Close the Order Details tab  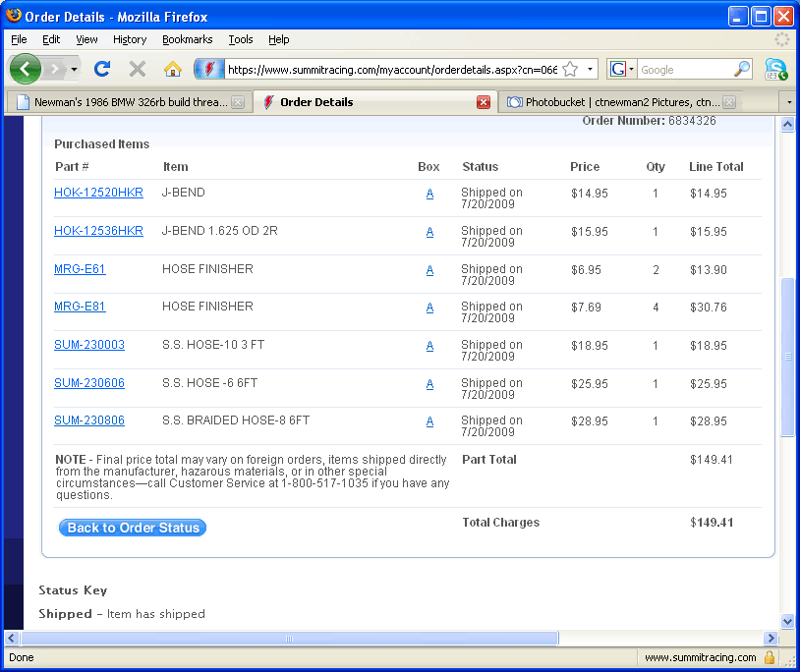click(x=484, y=102)
